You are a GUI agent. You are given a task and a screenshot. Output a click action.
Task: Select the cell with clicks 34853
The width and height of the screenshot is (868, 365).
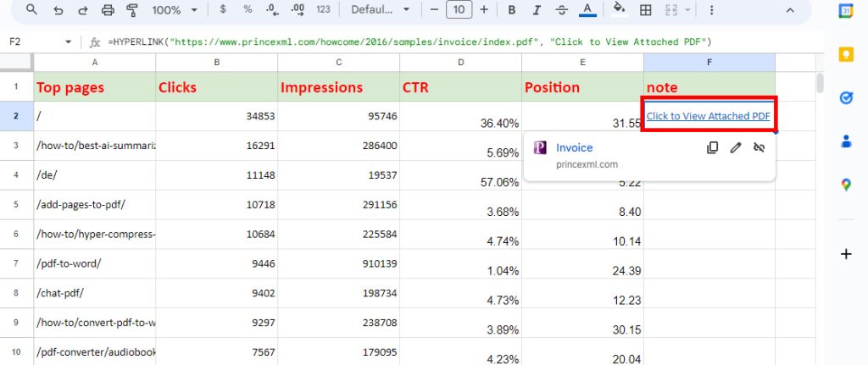click(x=217, y=116)
